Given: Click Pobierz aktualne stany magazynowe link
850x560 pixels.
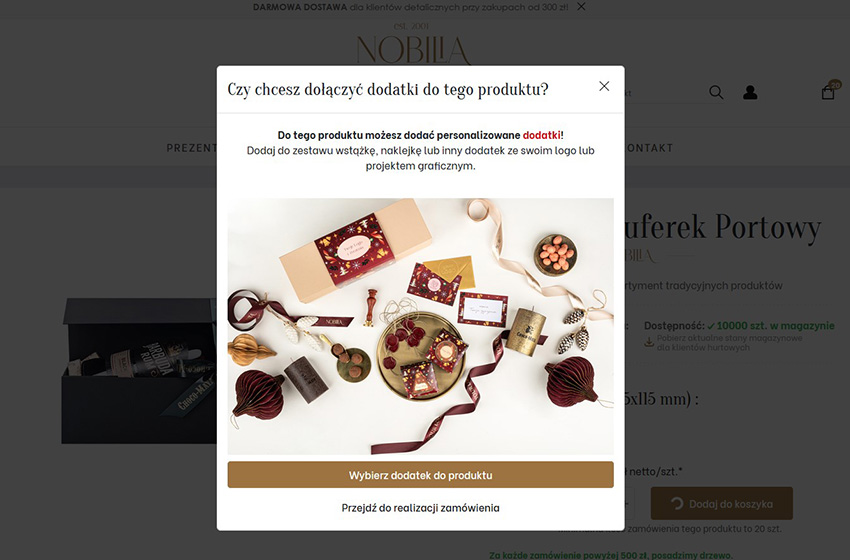Looking at the screenshot, I should click(x=729, y=343).
